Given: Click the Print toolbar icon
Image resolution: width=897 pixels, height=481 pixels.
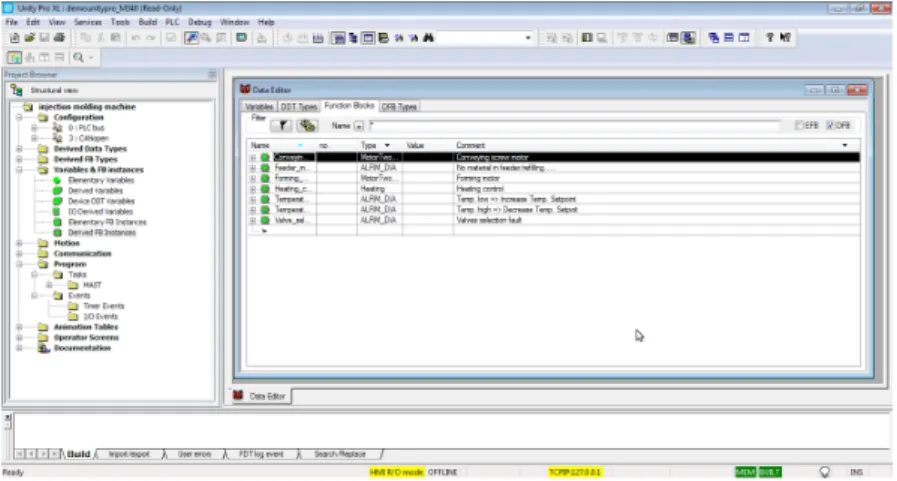Looking at the screenshot, I should pyautogui.click(x=59, y=38).
